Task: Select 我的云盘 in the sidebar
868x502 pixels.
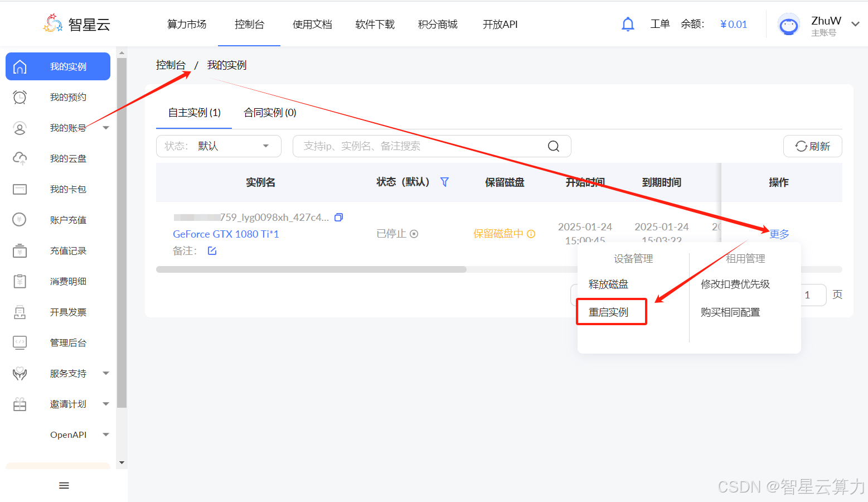Action: 68,158
